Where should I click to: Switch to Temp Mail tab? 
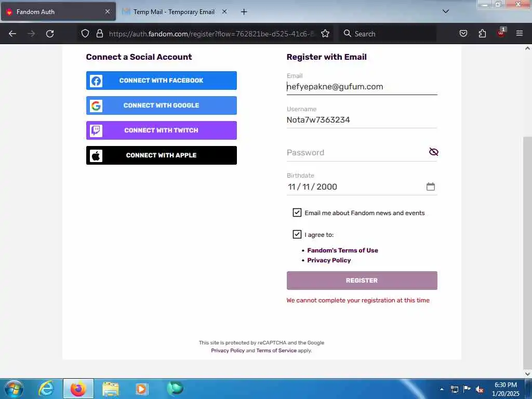[174, 12]
